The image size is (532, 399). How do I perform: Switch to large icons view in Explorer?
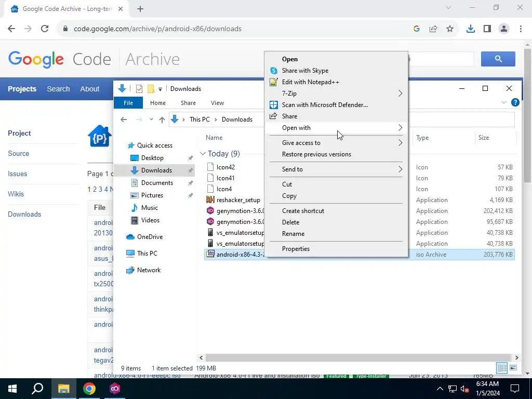pyautogui.click(x=513, y=368)
